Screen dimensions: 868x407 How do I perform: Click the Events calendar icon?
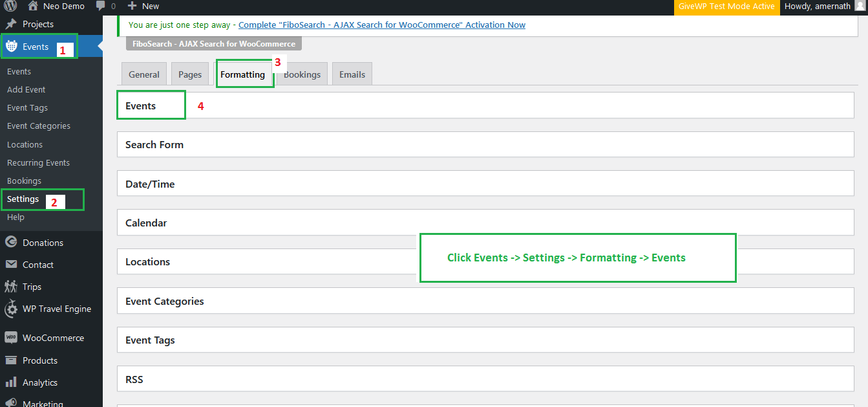pyautogui.click(x=11, y=47)
